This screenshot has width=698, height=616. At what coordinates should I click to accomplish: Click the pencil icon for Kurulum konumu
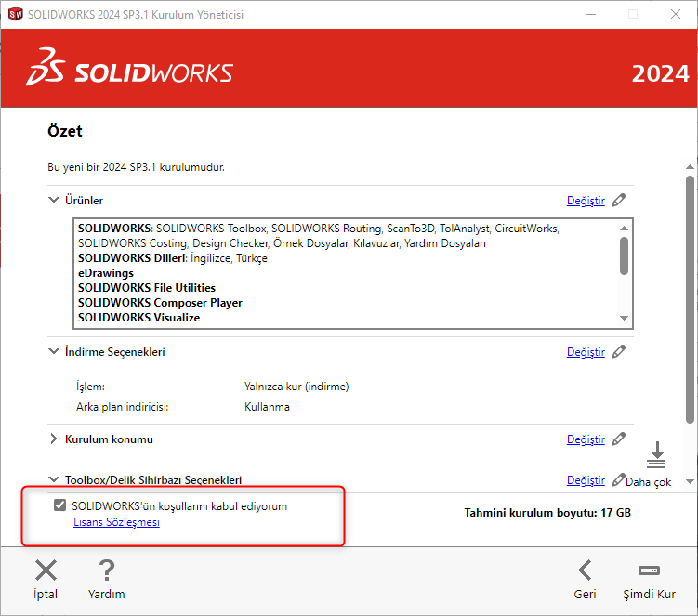click(618, 439)
